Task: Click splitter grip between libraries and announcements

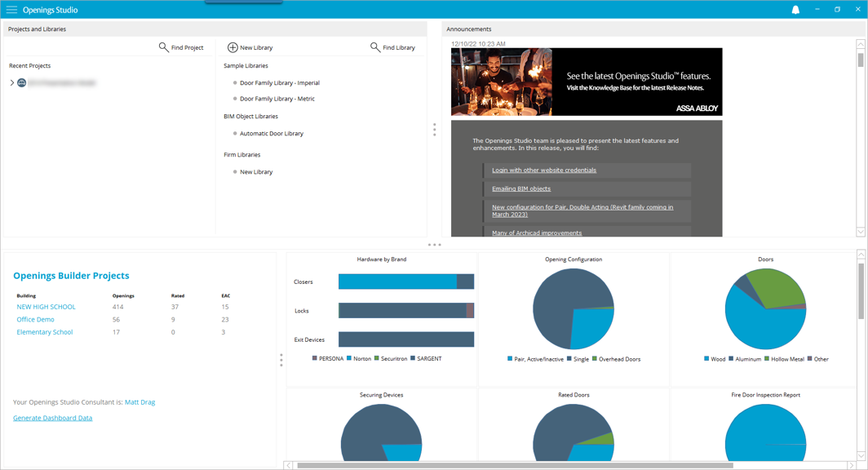Action: tap(435, 130)
